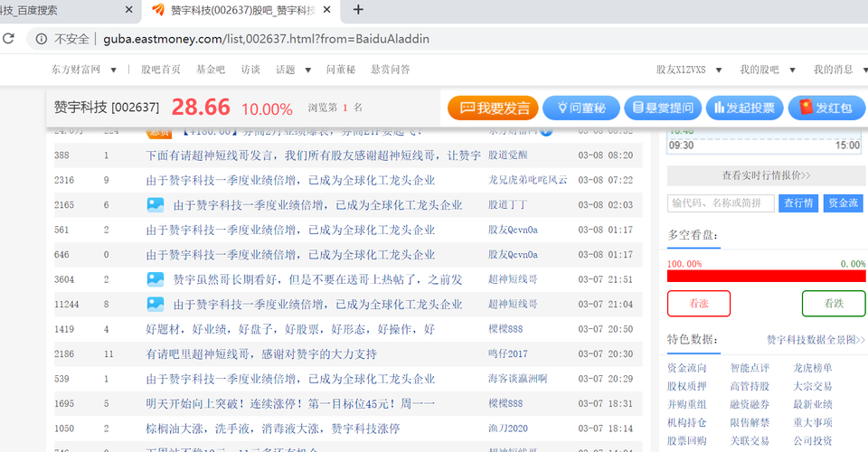
Task: Open 股权质押 data link
Action: [x=686, y=386]
